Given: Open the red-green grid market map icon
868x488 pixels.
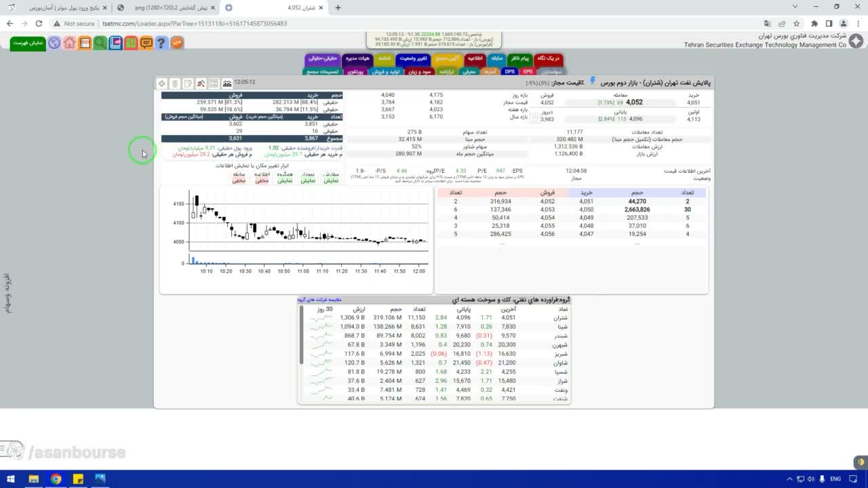Looking at the screenshot, I should click(130, 43).
